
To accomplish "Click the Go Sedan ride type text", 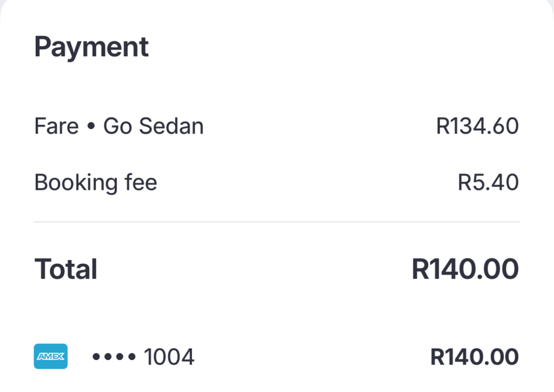I will coord(153,126).
